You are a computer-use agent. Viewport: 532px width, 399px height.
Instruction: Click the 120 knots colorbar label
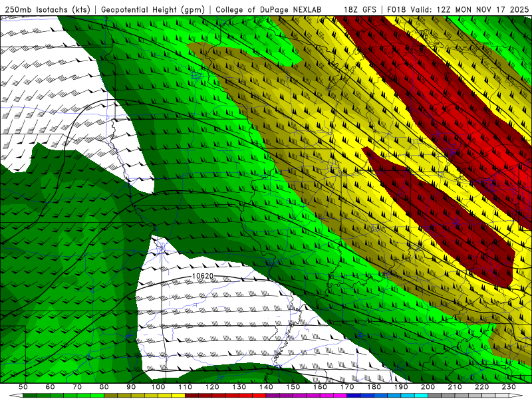(212, 387)
